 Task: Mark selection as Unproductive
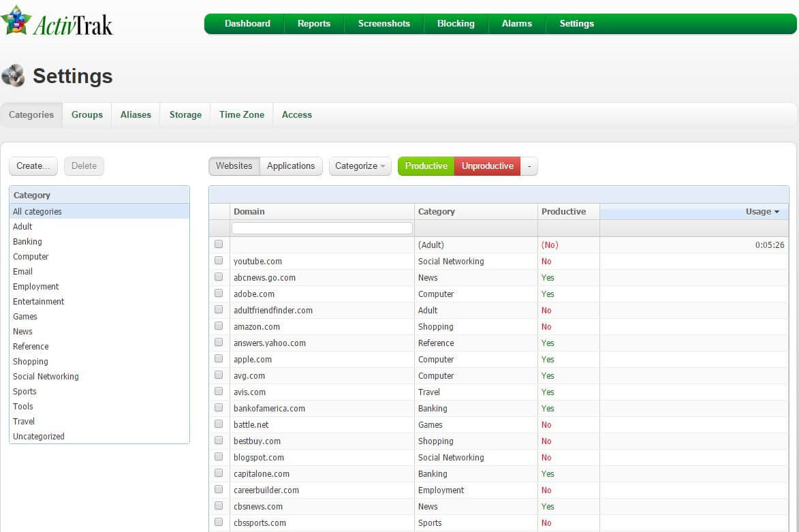click(487, 166)
